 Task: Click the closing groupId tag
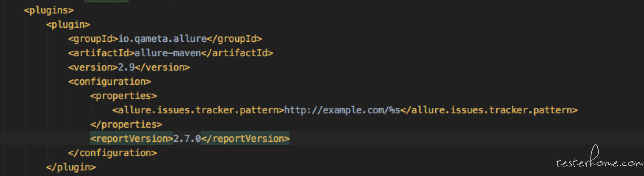234,39
